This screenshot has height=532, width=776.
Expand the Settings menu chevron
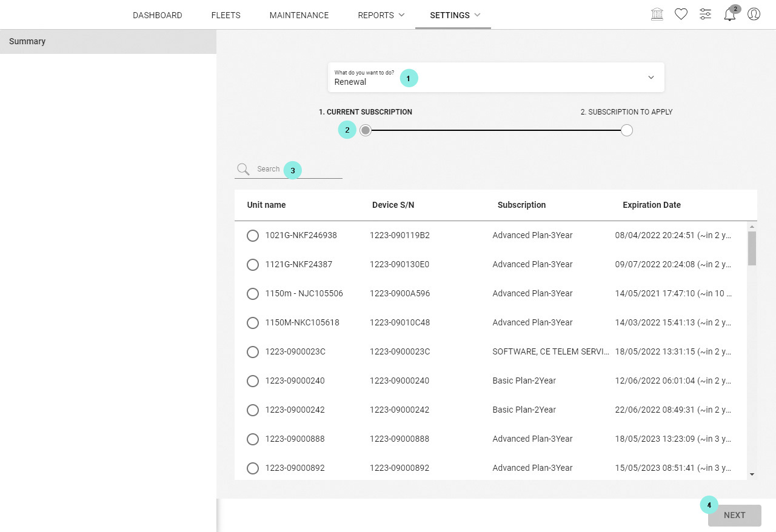477,15
